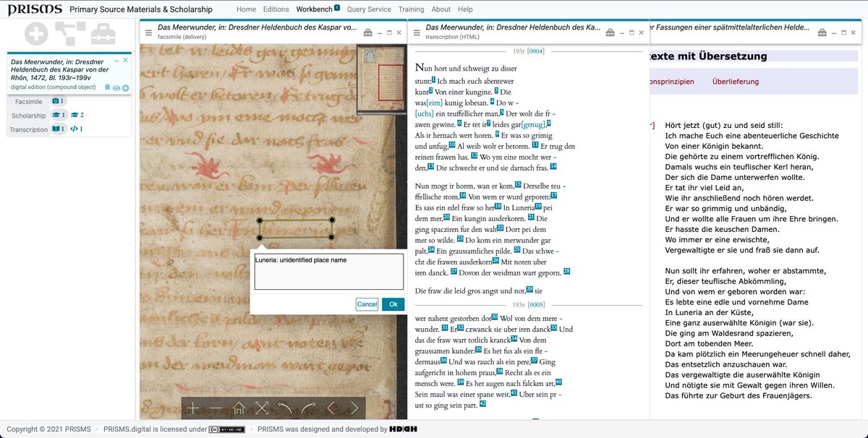Open the Query Service menu item
868x438 pixels.
369,9
